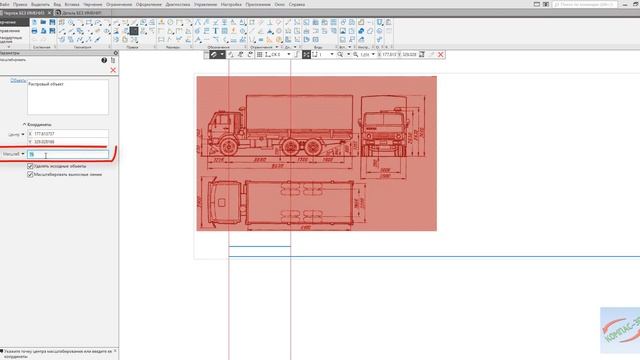Cancel the scale command with red X

point(113,70)
